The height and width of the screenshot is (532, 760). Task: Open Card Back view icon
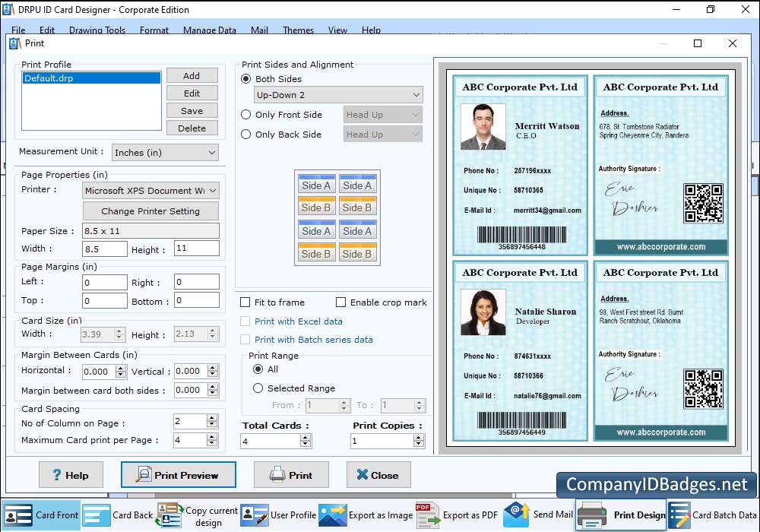[x=96, y=515]
